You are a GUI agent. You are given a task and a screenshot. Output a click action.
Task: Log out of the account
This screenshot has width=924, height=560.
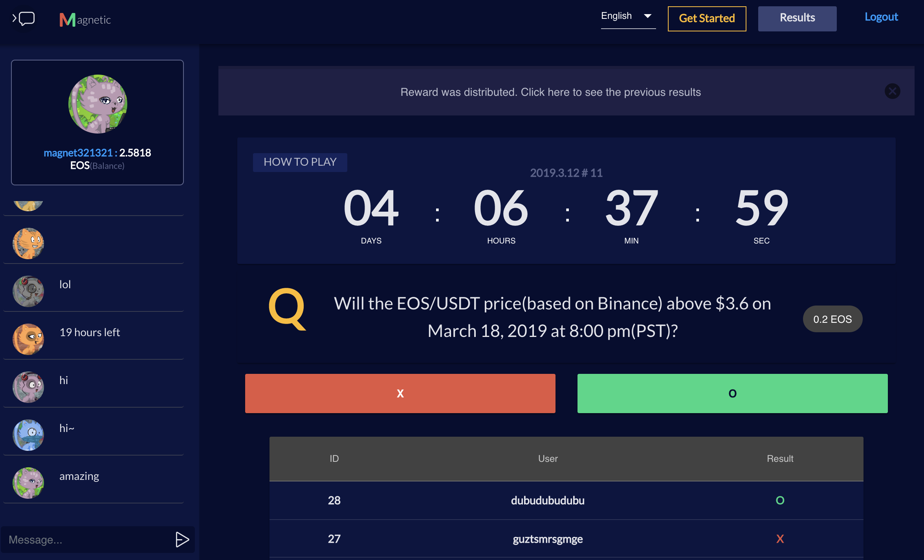(881, 17)
